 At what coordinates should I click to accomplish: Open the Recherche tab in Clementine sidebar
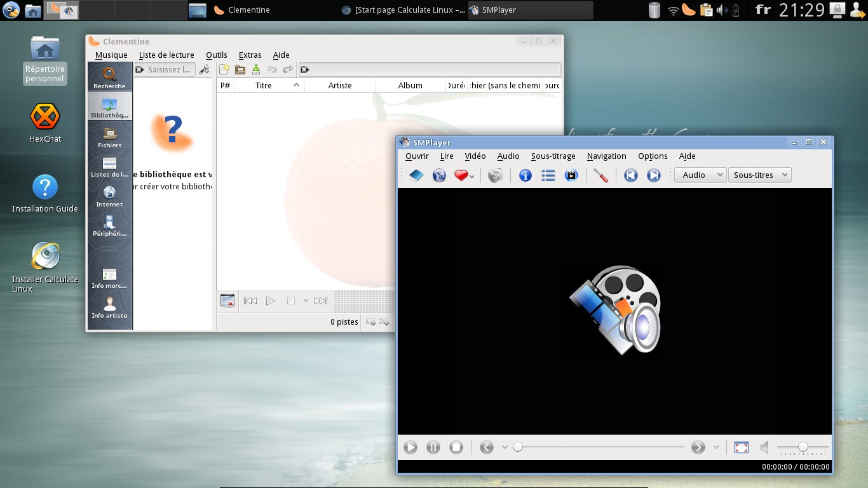tap(110, 77)
